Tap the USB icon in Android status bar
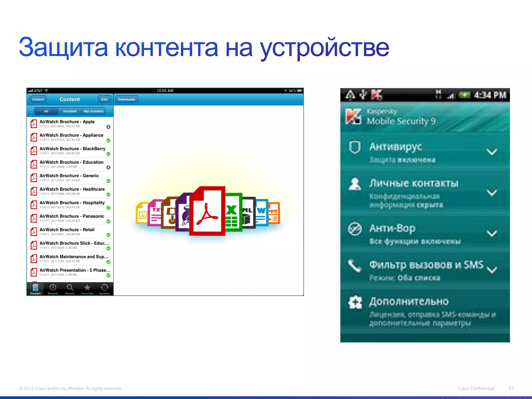532x399 pixels. pyautogui.click(x=363, y=95)
